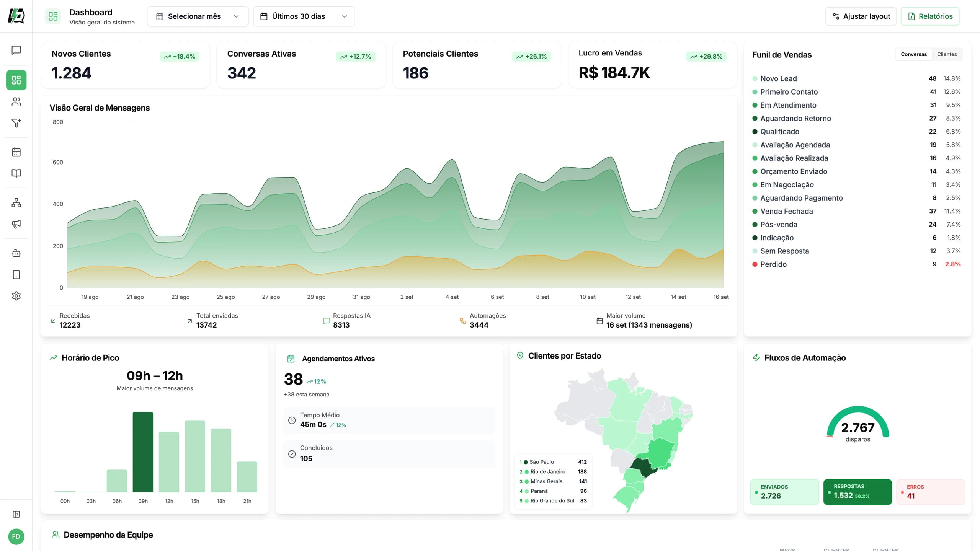Click the Orçamento Enviado funnel stage

pyautogui.click(x=856, y=171)
